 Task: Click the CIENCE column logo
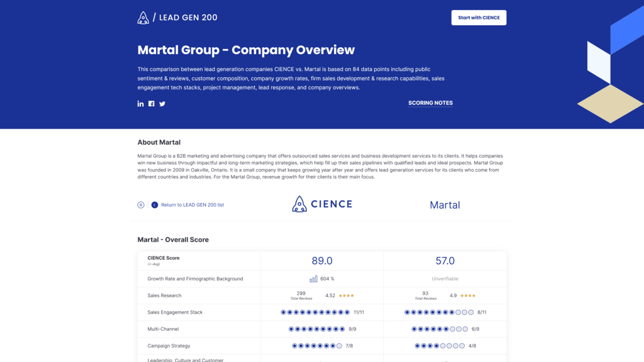322,204
